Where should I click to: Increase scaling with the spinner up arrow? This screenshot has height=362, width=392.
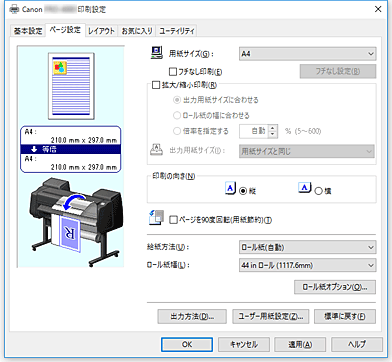pyautogui.click(x=273, y=128)
